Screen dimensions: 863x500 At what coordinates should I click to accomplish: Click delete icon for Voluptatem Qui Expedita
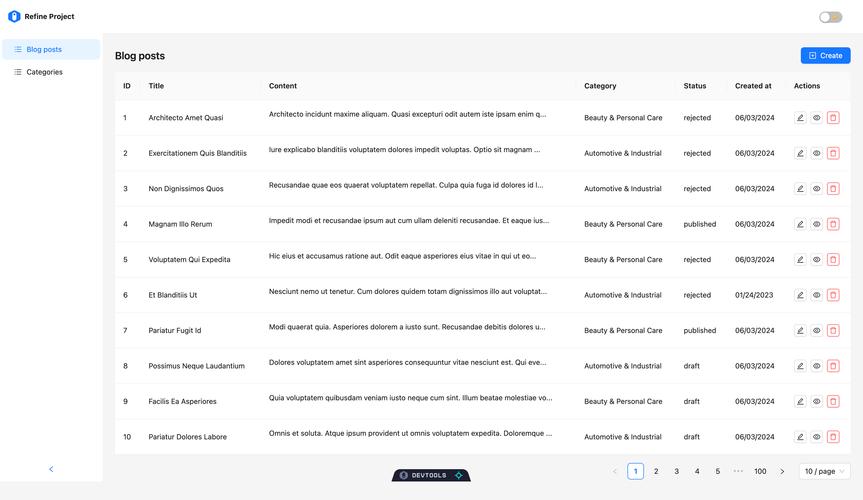833,260
